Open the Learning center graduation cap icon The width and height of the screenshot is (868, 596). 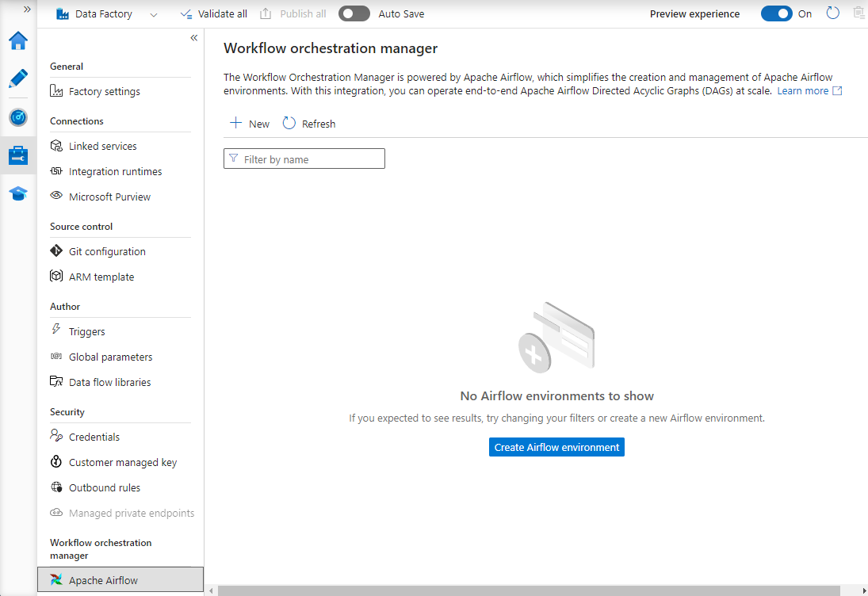pyautogui.click(x=17, y=193)
